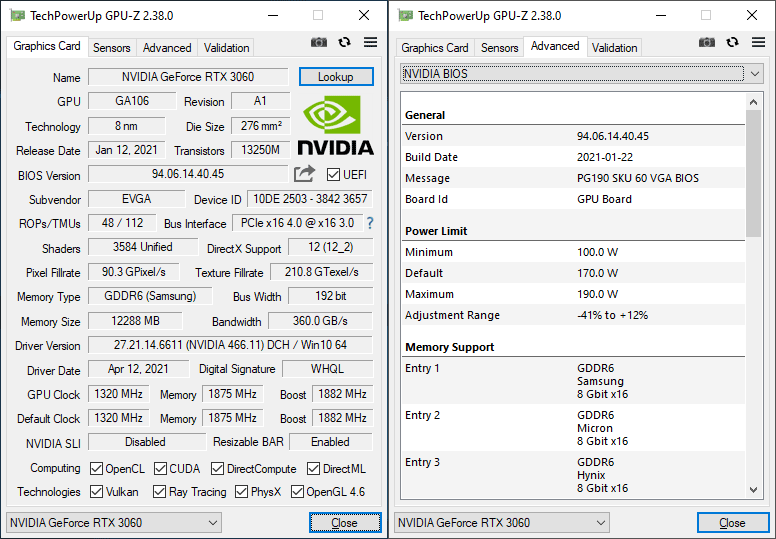Click the Message row PG190 SKU 60 VGA BIOS

click(x=573, y=178)
